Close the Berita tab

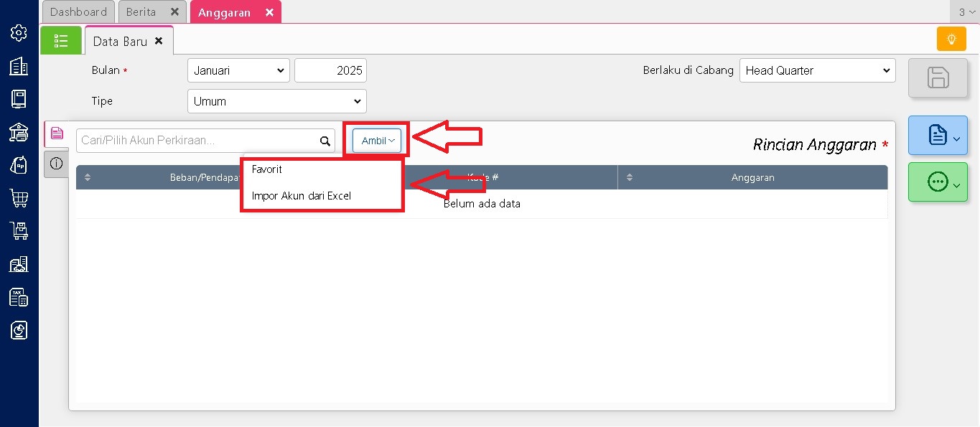coord(174,12)
